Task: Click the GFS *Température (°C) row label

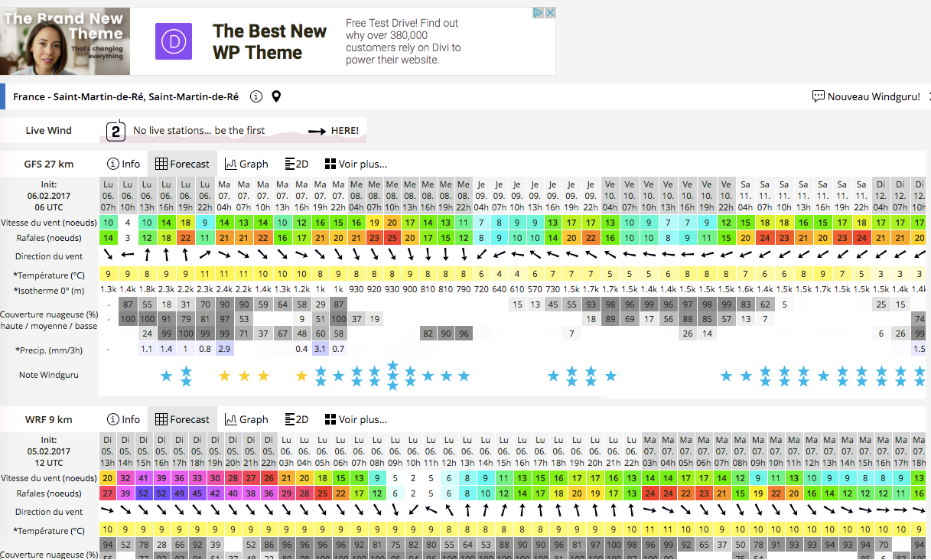Action: [49, 275]
